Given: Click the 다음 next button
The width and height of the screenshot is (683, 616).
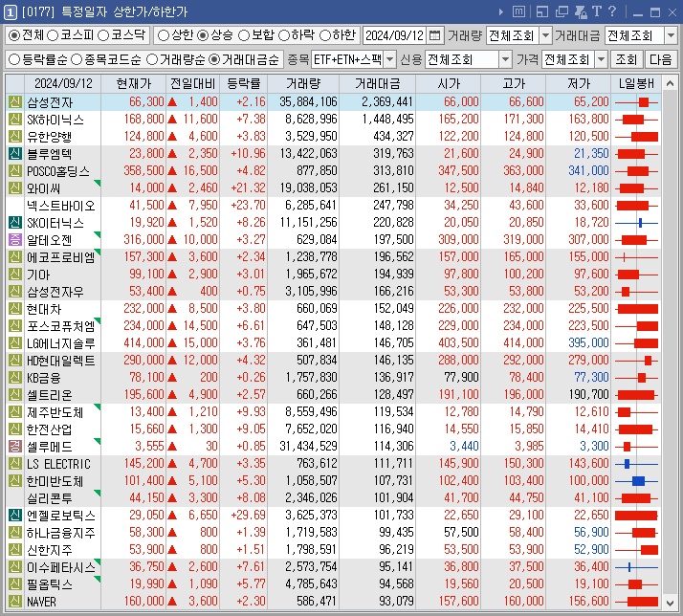Looking at the screenshot, I should (660, 59).
